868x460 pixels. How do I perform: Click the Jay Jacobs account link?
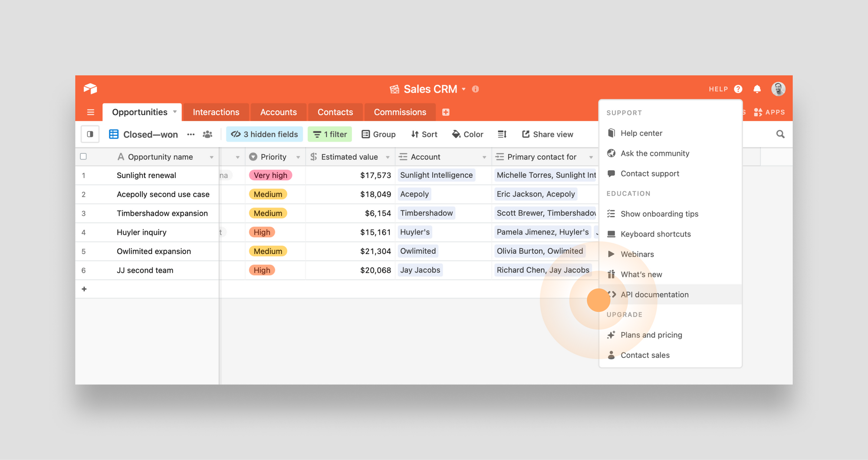point(420,270)
